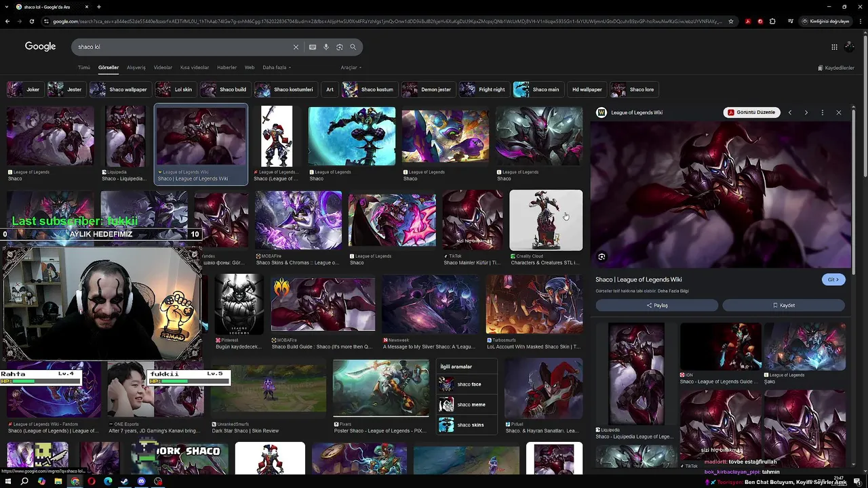Image resolution: width=868 pixels, height=488 pixels.
Task: Open Microsoft Edge from taskbar
Action: [108, 481]
